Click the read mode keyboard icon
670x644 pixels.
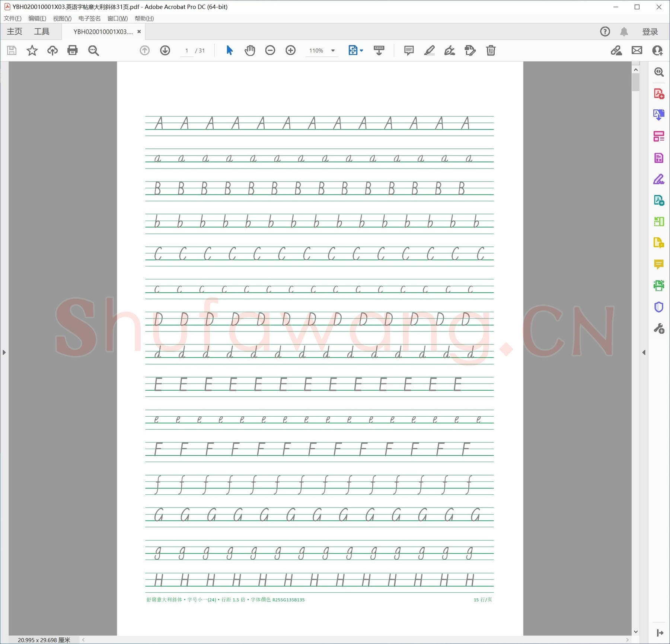tap(379, 50)
